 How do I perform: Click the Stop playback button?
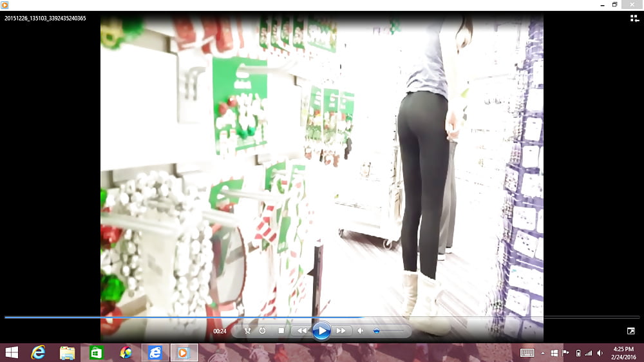click(x=281, y=330)
